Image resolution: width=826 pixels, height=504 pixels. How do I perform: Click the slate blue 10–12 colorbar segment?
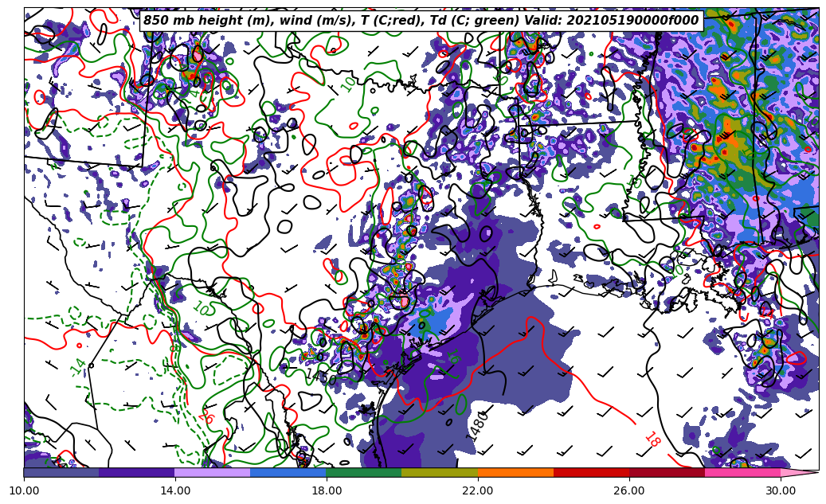[x=61, y=472]
